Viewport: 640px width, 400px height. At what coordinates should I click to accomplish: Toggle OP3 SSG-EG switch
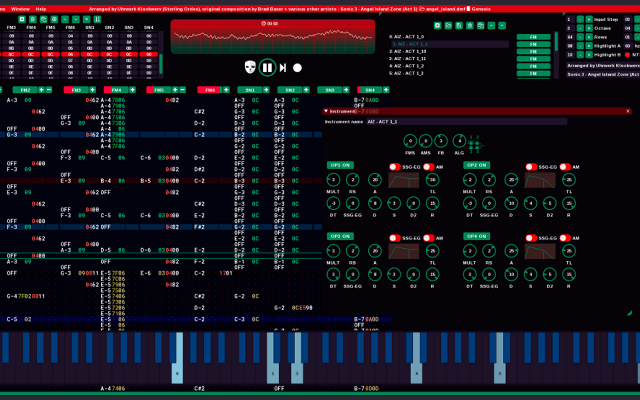click(x=395, y=238)
